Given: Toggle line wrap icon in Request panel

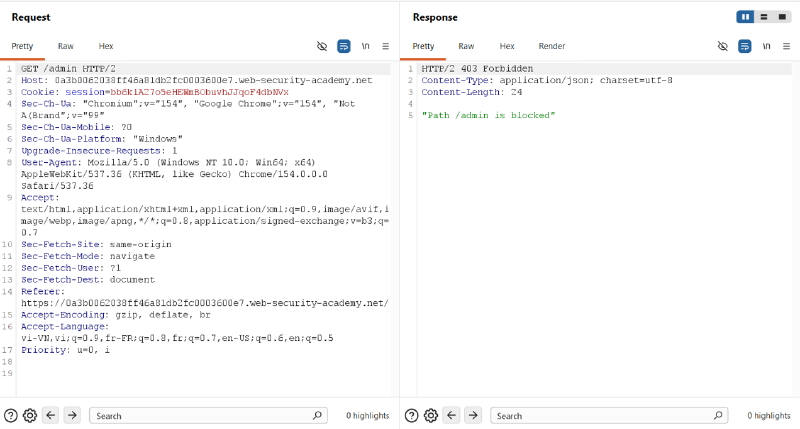Looking at the screenshot, I should tap(344, 46).
